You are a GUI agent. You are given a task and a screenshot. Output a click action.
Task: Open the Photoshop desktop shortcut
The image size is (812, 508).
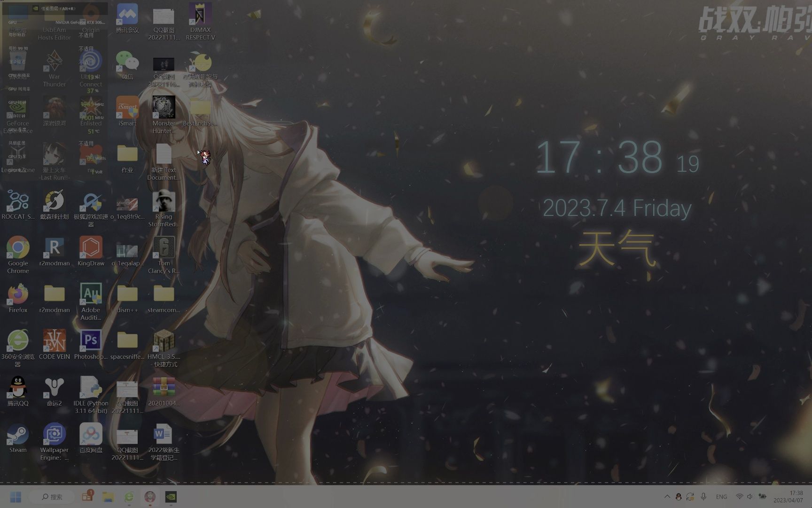pos(91,340)
